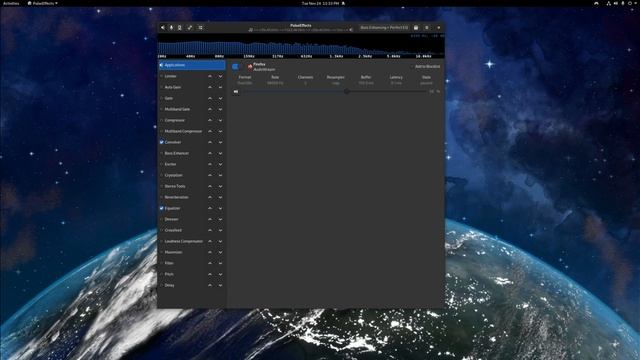Image resolution: width=640 pixels, height=360 pixels.
Task: Open Activities overview in top bar
Action: (11, 3)
